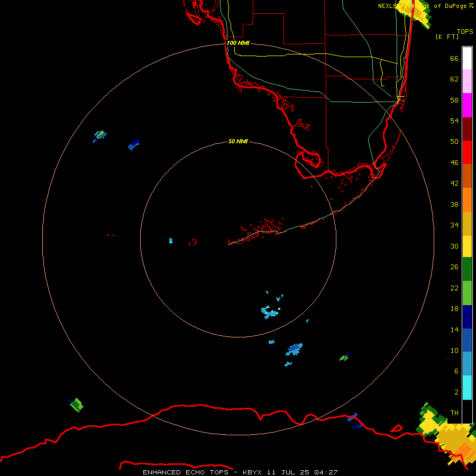Click the cyan legend swatch

pos(467,388)
